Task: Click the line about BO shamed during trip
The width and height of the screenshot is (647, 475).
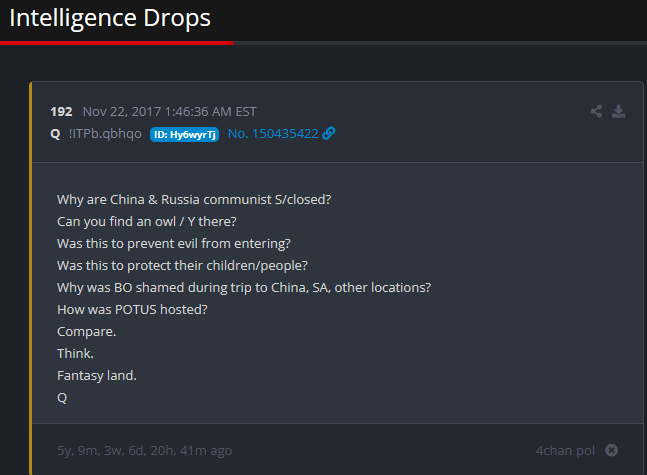Action: (244, 287)
